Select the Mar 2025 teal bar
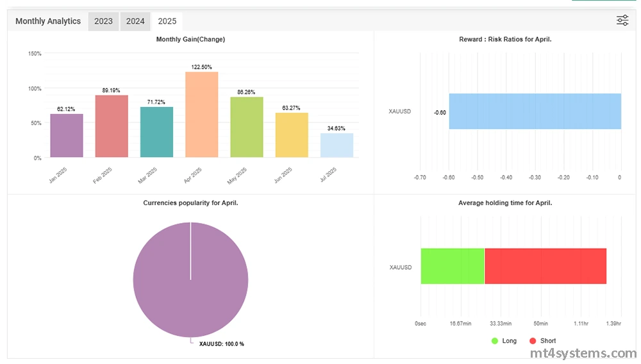 pyautogui.click(x=156, y=132)
